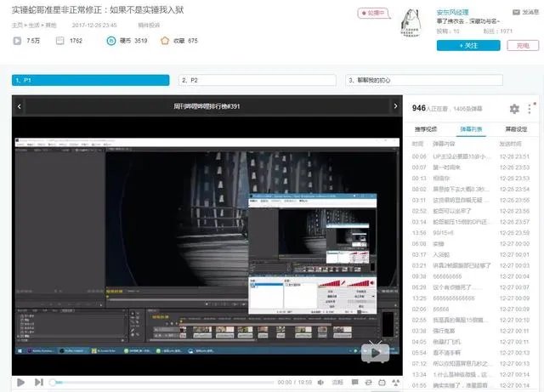Image resolution: width=544 pixels, height=392 pixels.
Task: Click the TV play overlay in video
Action: pos(375,352)
